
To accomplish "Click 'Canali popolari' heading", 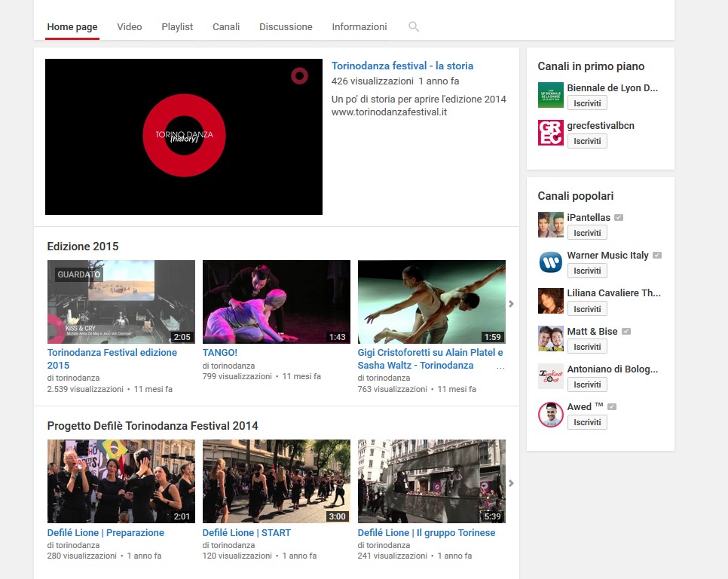I will click(x=576, y=196).
